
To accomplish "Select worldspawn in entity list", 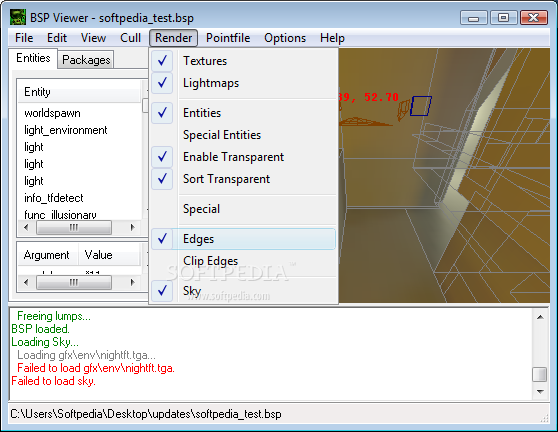I will pyautogui.click(x=52, y=113).
